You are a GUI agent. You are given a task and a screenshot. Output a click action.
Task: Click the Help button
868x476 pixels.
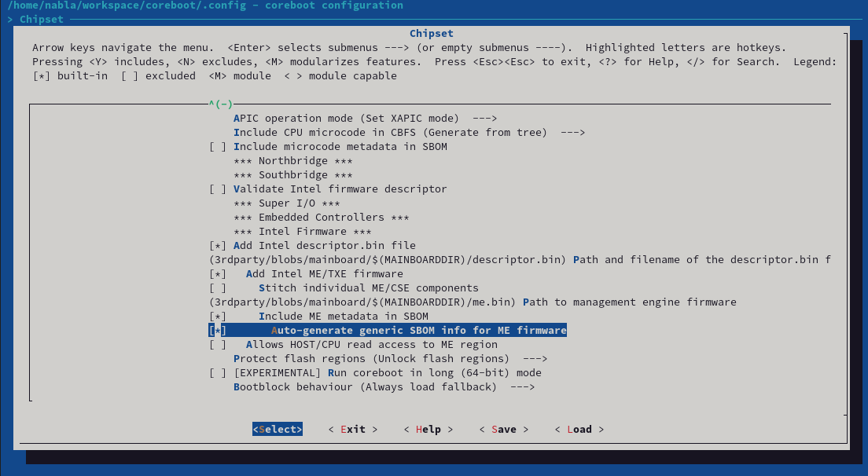tap(428, 429)
